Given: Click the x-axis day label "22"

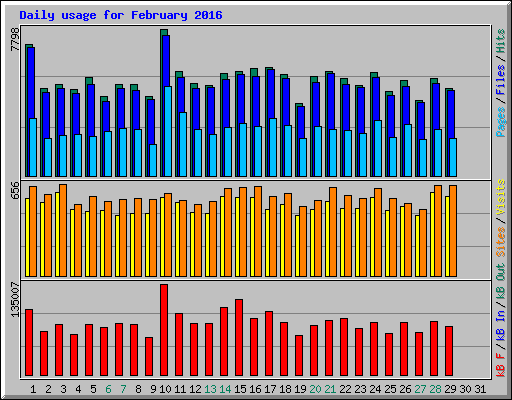Looking at the screenshot, I should pos(345,389).
